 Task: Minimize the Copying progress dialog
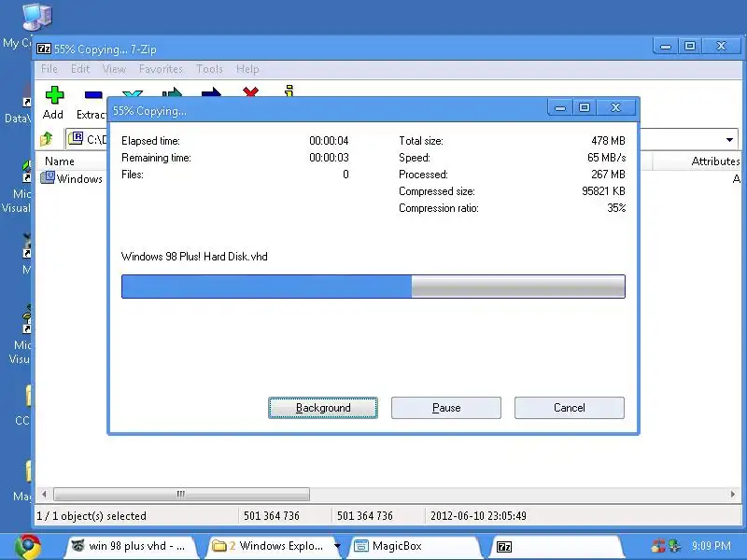click(x=560, y=108)
